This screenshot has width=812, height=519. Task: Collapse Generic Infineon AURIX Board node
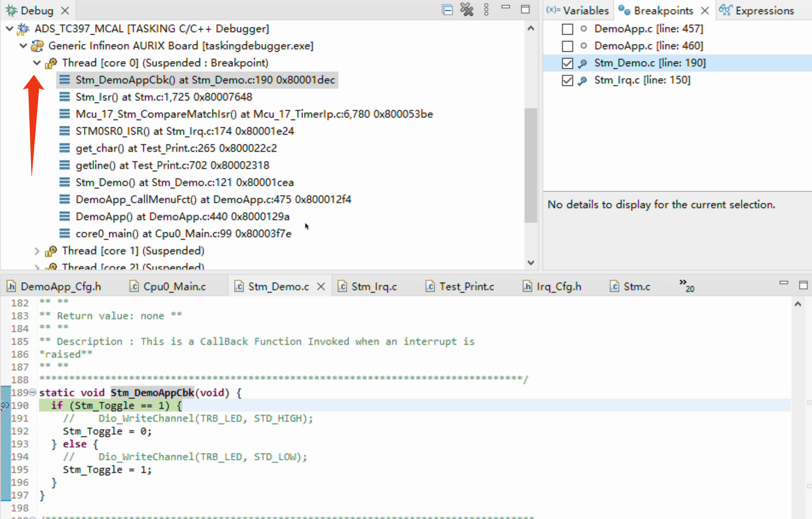click(x=23, y=46)
